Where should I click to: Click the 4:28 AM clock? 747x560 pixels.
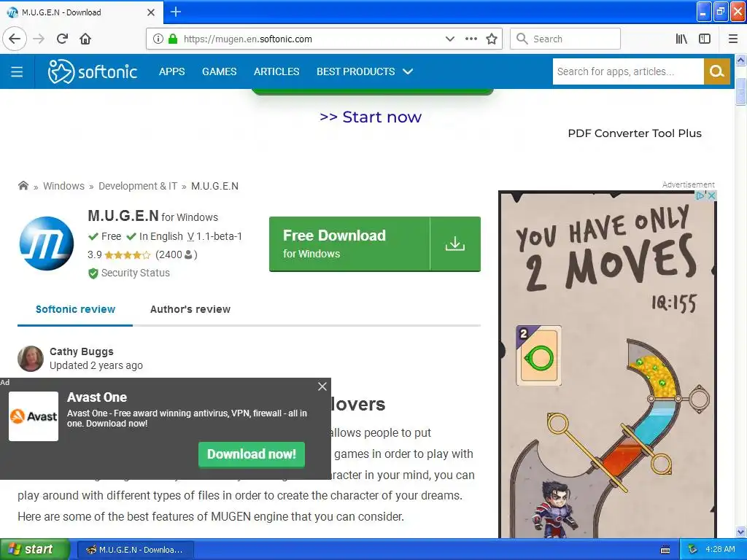point(720,549)
